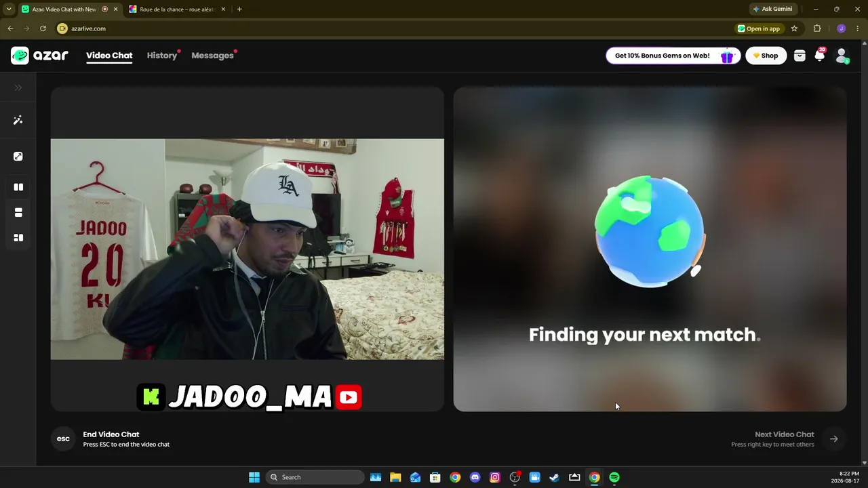Close the Roue de la chance tab
The height and width of the screenshot is (488, 868).
pos(223,9)
